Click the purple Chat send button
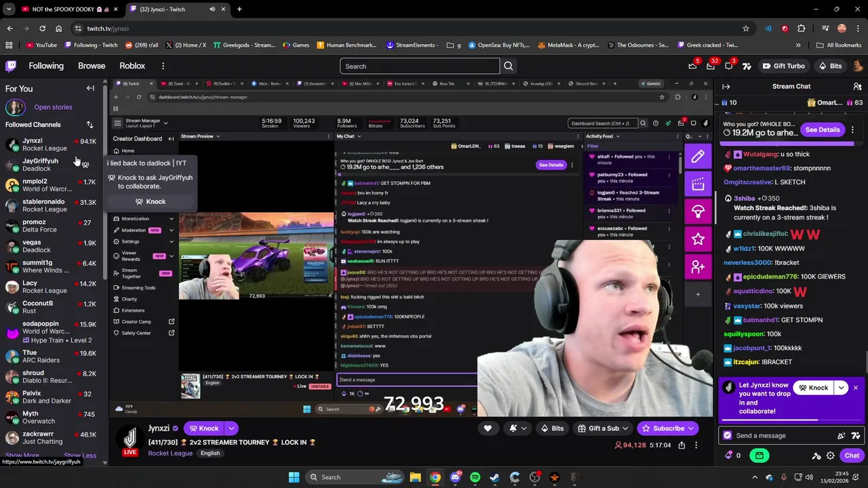Screen dimensions: 868x488 coord(852,455)
